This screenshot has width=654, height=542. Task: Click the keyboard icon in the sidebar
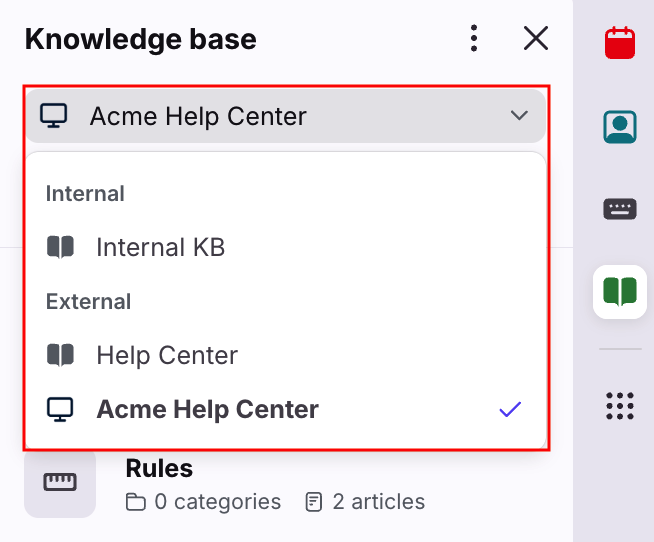[x=620, y=209]
